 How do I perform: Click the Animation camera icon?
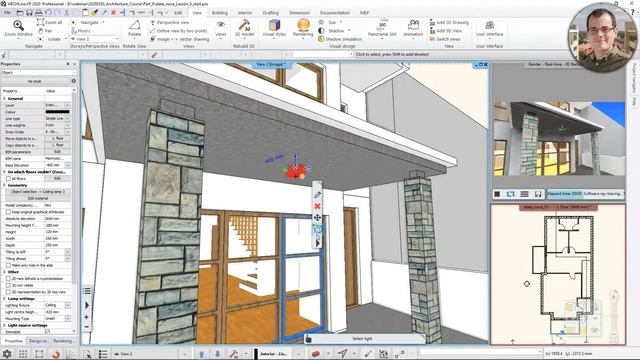click(x=413, y=25)
